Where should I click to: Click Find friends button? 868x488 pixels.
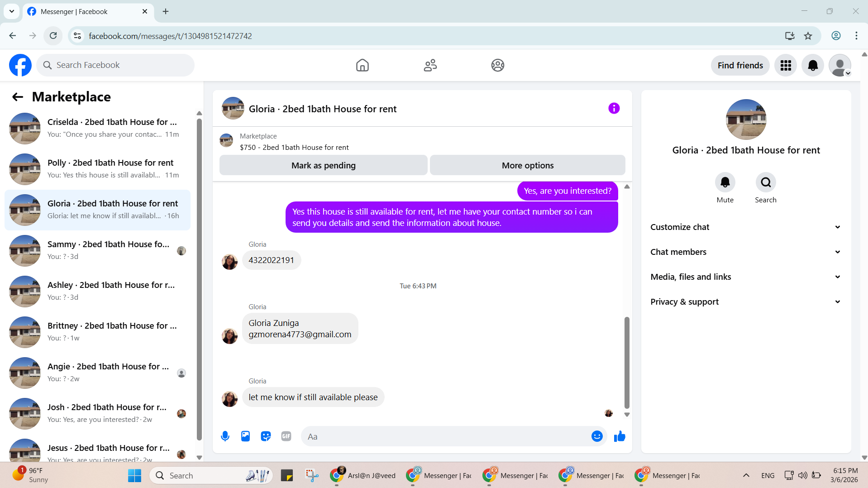pyautogui.click(x=740, y=65)
